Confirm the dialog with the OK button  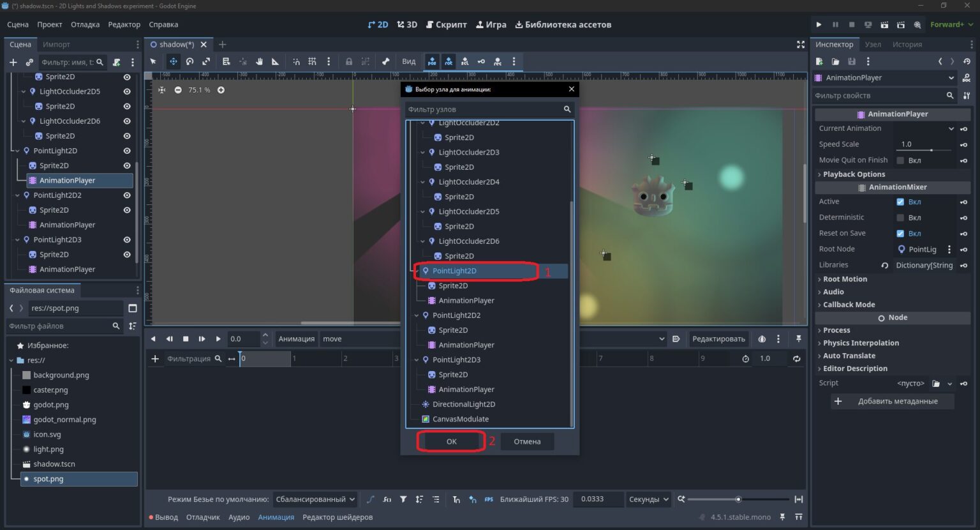coord(451,442)
